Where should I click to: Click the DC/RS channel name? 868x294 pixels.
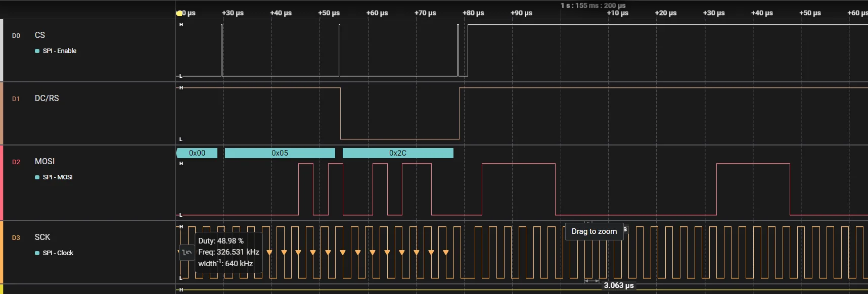coord(47,98)
